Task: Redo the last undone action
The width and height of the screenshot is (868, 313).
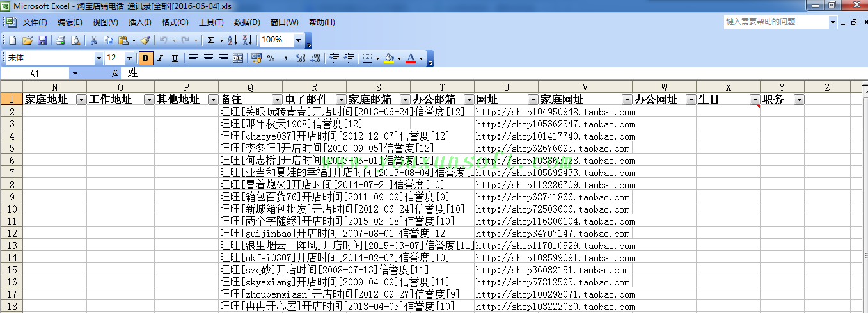Action: coord(185,40)
